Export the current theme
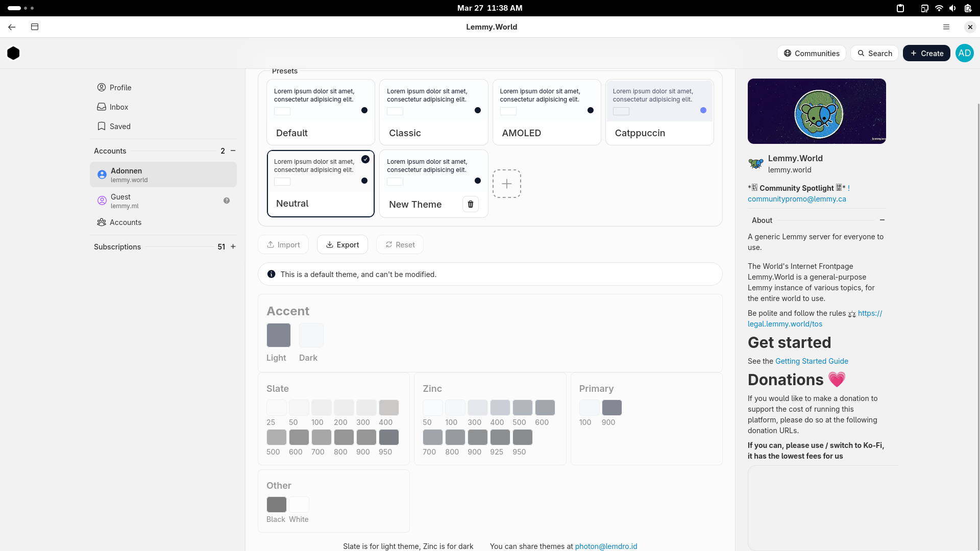Viewport: 980px width, 551px height. pyautogui.click(x=342, y=245)
